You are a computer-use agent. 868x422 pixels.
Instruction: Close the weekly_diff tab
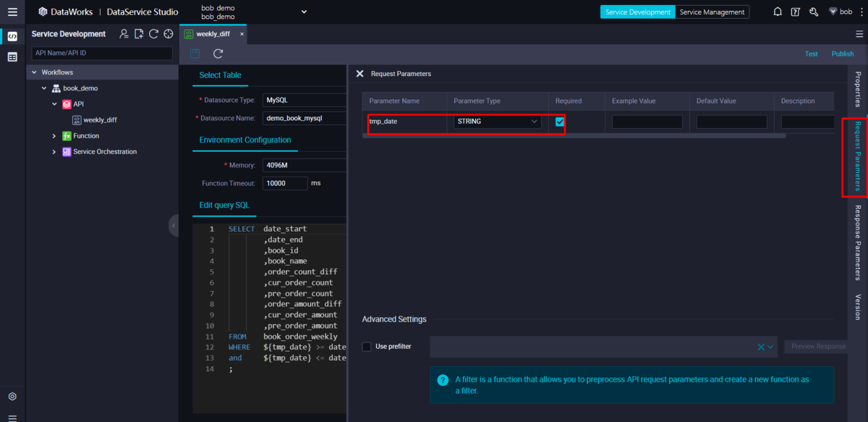pos(242,34)
